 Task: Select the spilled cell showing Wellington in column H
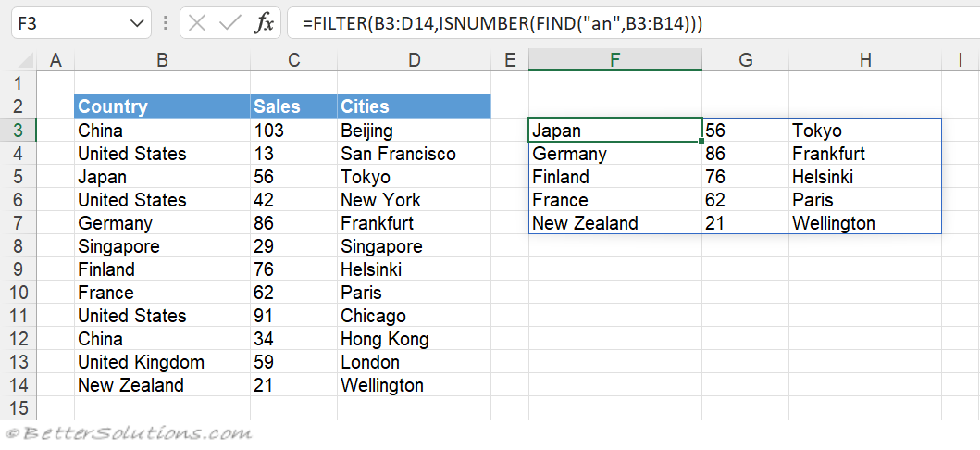point(865,223)
